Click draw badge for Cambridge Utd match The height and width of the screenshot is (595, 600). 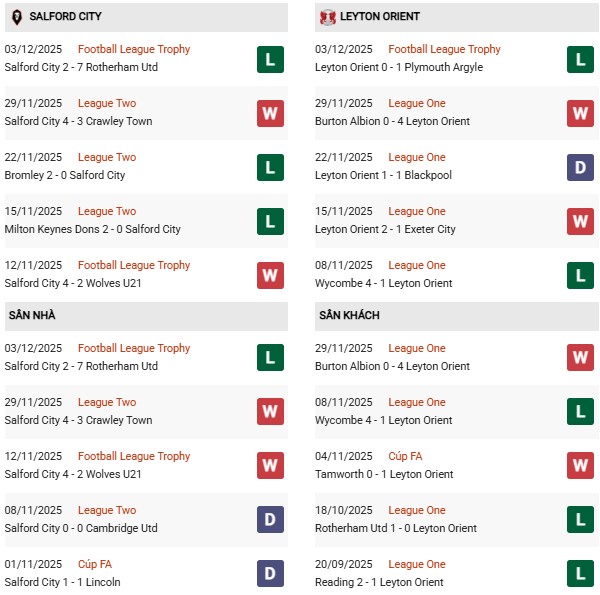point(270,520)
